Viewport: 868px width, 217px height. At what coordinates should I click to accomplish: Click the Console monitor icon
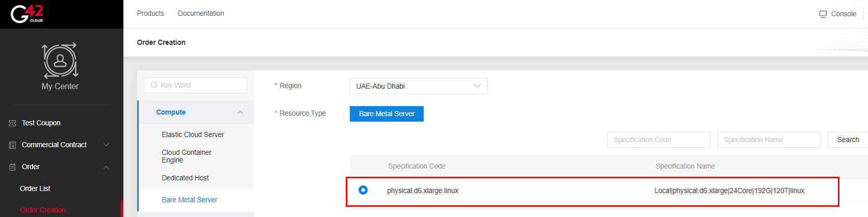823,14
